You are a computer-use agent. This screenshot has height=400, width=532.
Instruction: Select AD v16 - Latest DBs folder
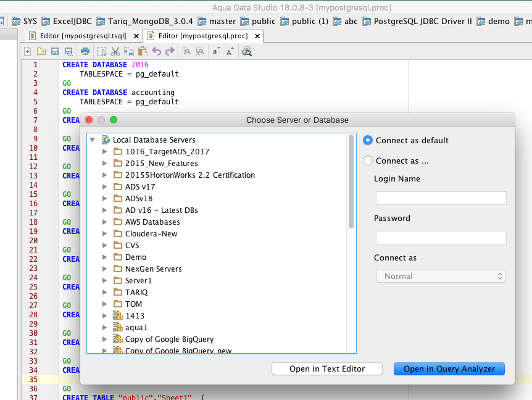point(162,210)
